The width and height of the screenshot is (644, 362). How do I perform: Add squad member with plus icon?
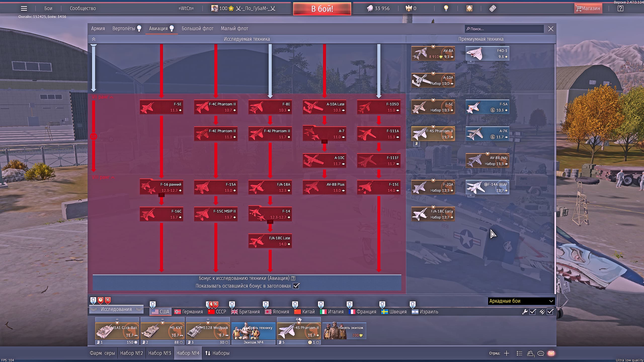click(x=507, y=353)
